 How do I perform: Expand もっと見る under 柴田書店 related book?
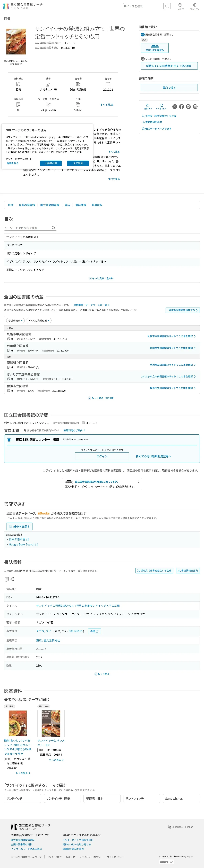coord(56,760)
